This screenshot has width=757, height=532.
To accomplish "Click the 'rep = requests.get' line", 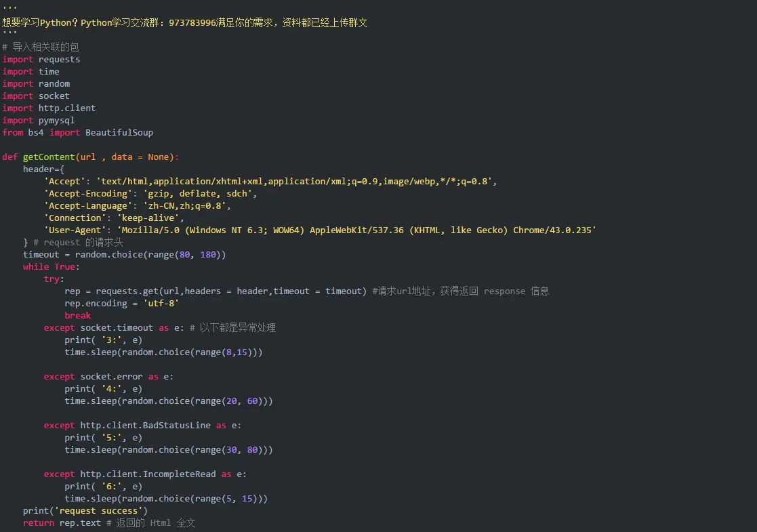I will click(307, 291).
